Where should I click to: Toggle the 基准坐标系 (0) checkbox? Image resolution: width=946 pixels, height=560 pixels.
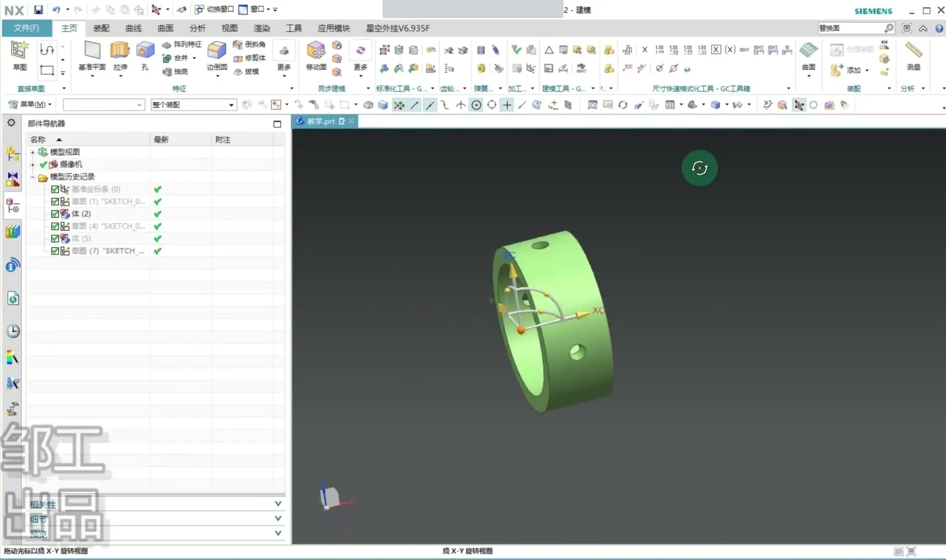[x=55, y=189]
